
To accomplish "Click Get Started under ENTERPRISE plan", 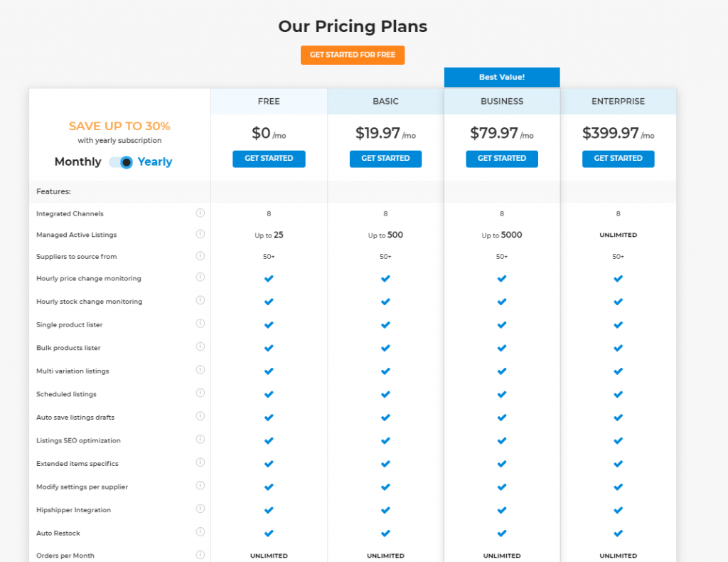I will [618, 159].
